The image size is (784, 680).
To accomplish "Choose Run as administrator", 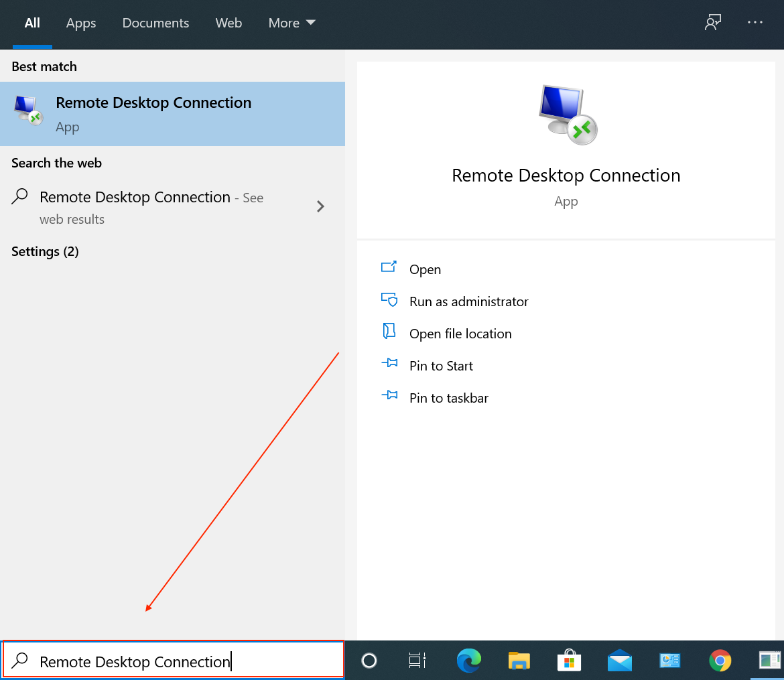I will 468,301.
